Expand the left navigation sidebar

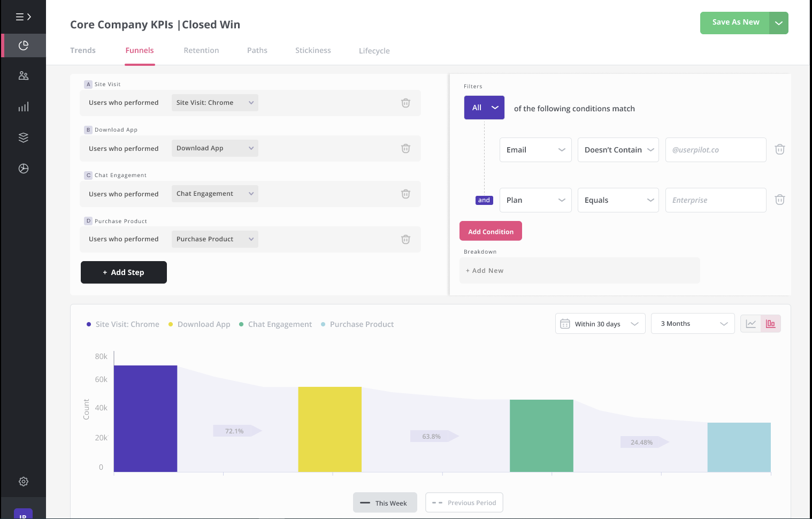point(23,17)
